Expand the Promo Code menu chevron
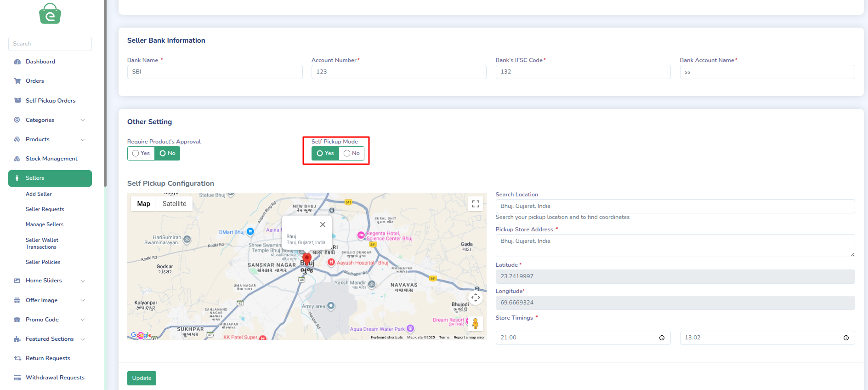868x390 pixels. (x=83, y=320)
